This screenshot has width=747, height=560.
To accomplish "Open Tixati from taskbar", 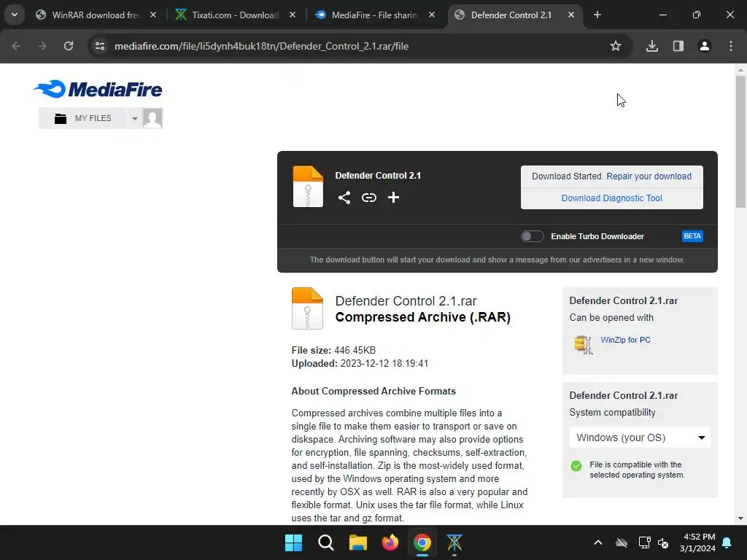I will (x=454, y=542).
